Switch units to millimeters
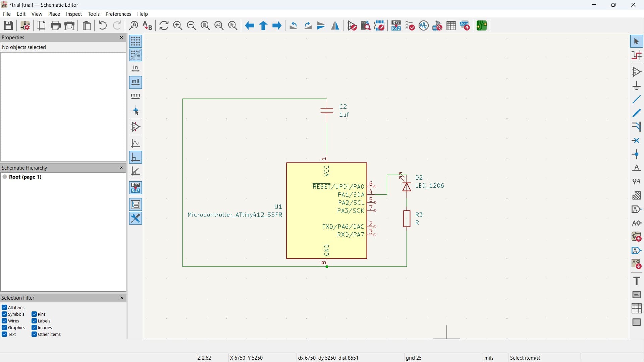This screenshot has width=644, height=362. [x=136, y=97]
